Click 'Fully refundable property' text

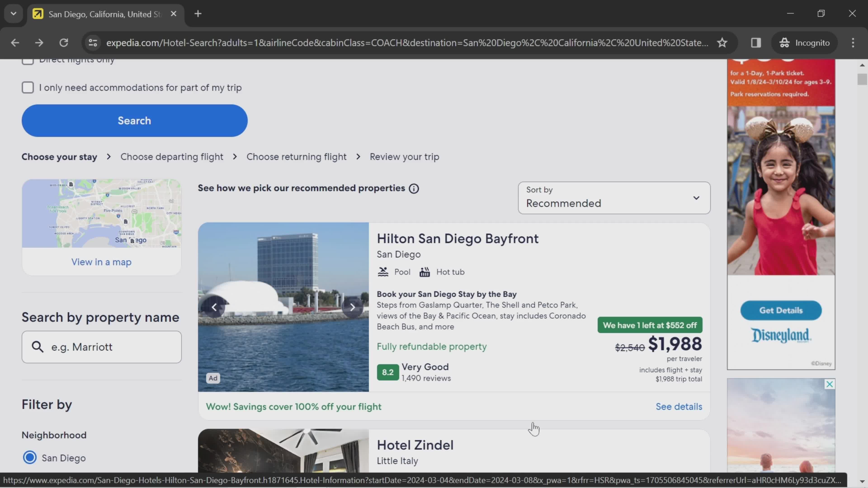tap(432, 347)
